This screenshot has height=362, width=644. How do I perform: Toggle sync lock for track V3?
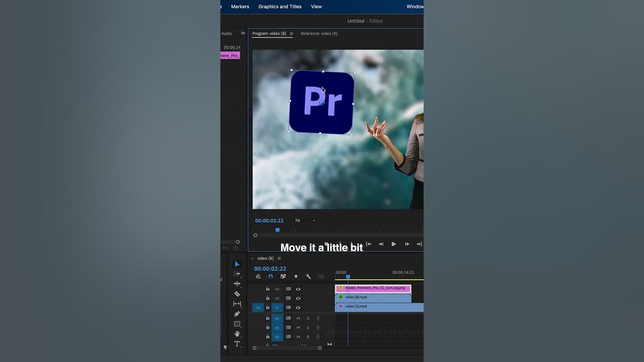[x=288, y=289]
